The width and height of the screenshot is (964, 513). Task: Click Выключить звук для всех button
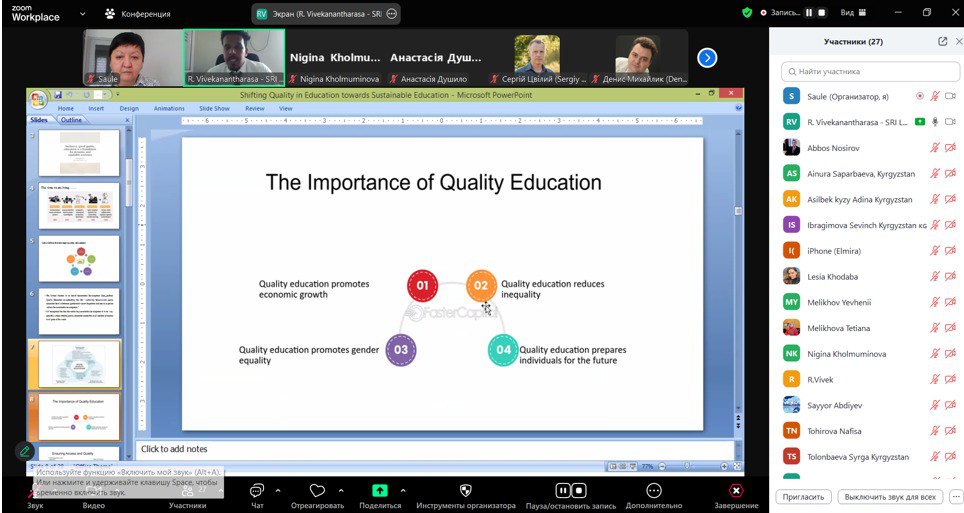click(x=890, y=496)
